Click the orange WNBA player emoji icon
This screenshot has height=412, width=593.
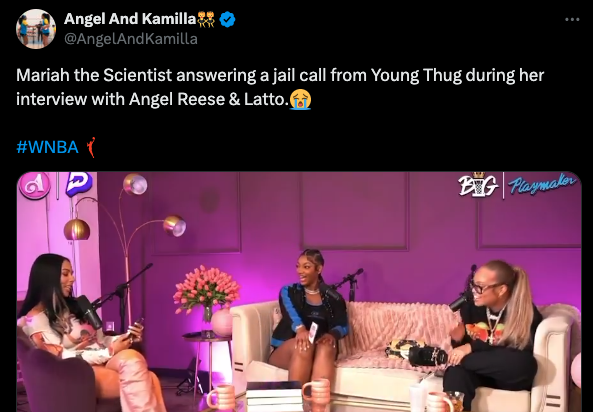coord(90,147)
